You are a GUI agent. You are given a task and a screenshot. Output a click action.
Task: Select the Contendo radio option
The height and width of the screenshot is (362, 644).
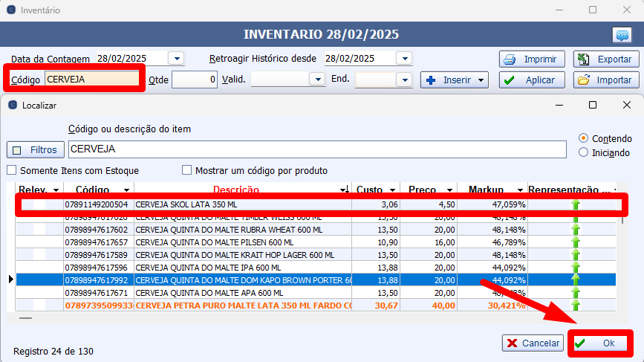(583, 138)
